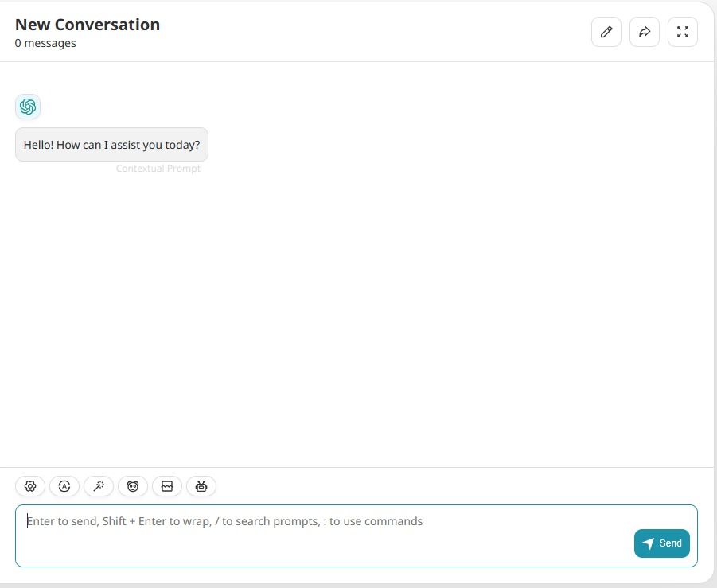This screenshot has width=717, height=588.
Task: Click the 'New Conversation' title
Action: [88, 25]
